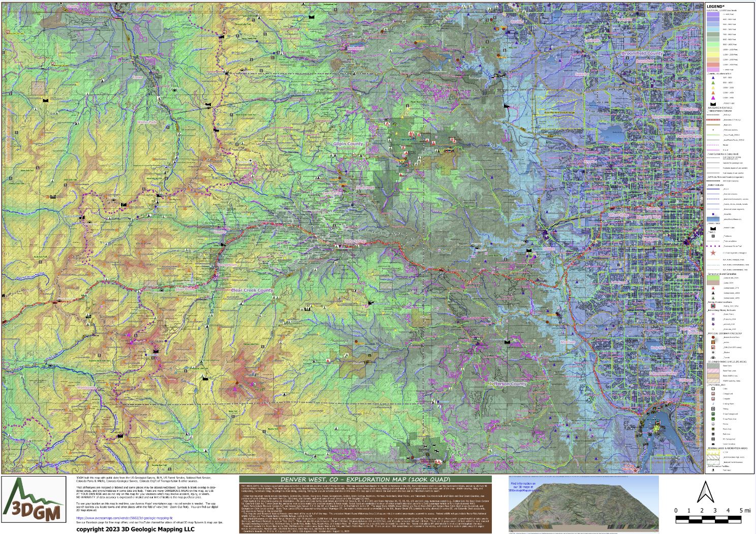This screenshot has width=756, height=534.
Task: Click the Lakewood city label
Action: (x=619, y=282)
